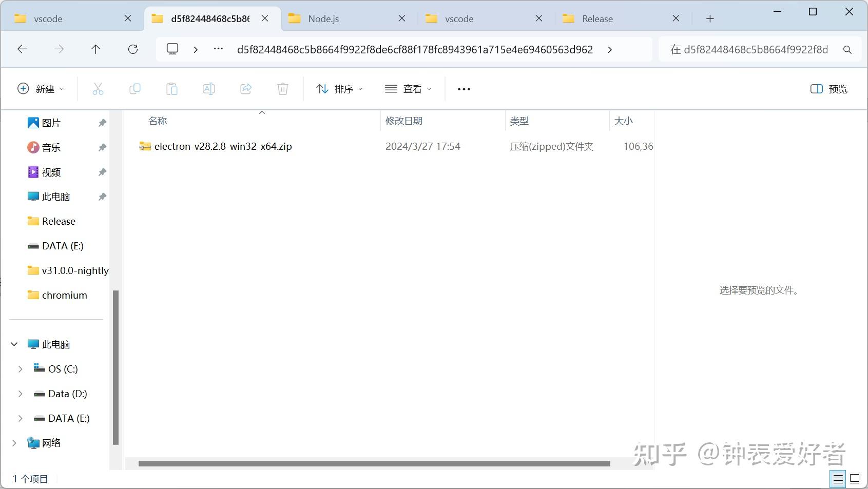Switch to details view via status bar icon

pyautogui.click(x=838, y=478)
